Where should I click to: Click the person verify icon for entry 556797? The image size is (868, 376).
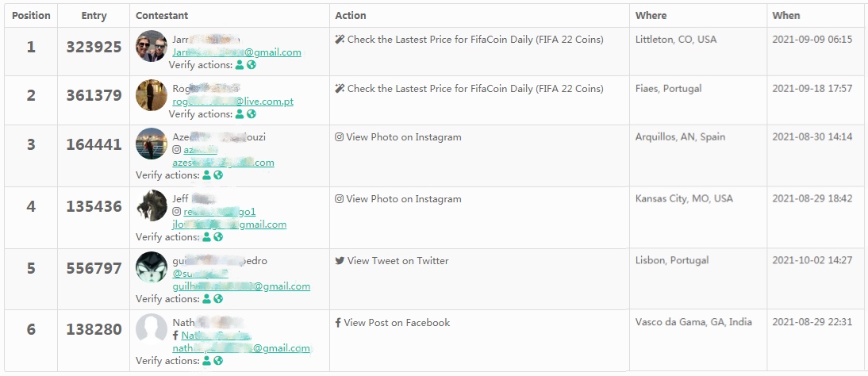click(206, 299)
